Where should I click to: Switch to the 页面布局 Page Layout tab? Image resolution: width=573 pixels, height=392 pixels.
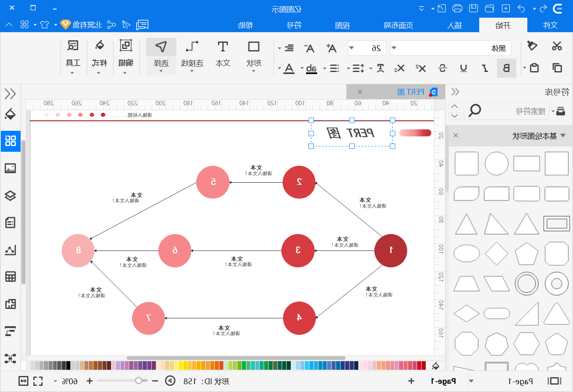pyautogui.click(x=399, y=26)
